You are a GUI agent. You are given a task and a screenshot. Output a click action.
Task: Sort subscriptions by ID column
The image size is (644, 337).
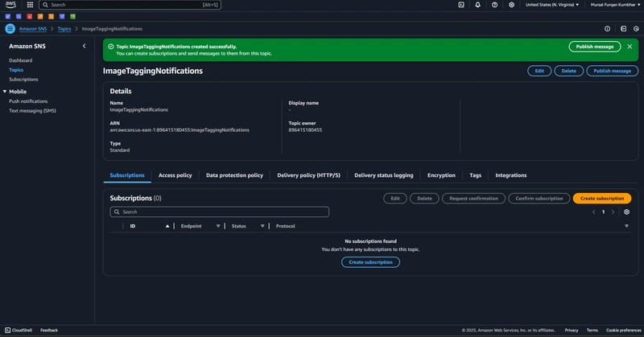pos(150,226)
